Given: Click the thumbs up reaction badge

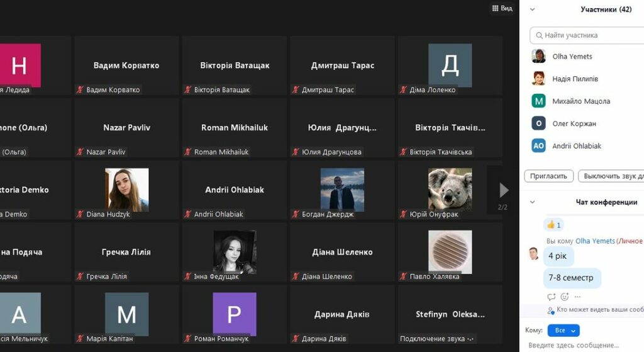Looking at the screenshot, I should [553, 225].
